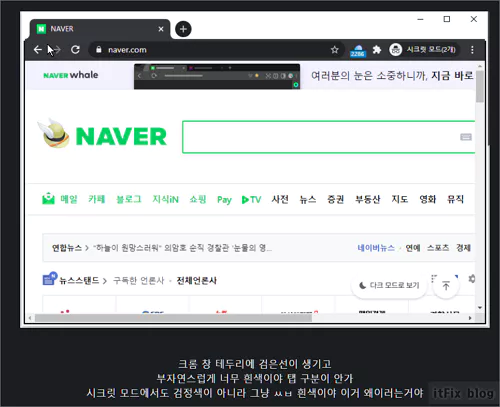Open 지식iN service link
This screenshot has height=407, width=500.
pos(166,199)
